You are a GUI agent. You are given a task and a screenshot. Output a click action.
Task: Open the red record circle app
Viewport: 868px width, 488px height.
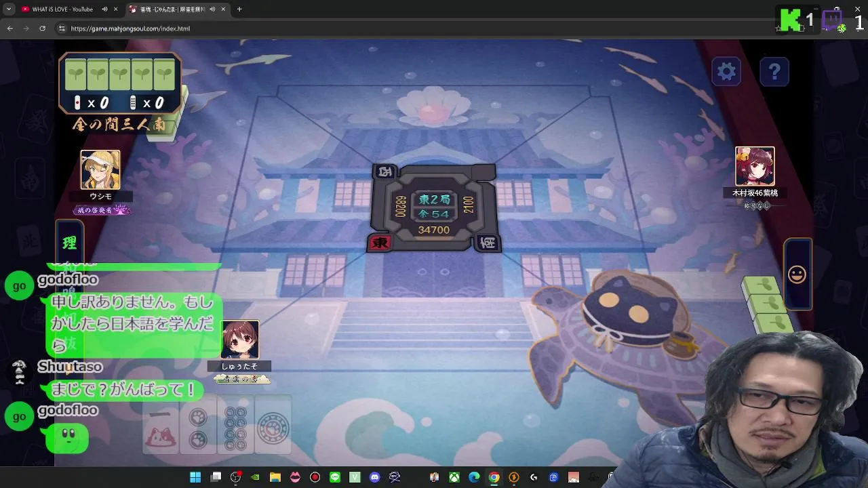[x=315, y=477]
